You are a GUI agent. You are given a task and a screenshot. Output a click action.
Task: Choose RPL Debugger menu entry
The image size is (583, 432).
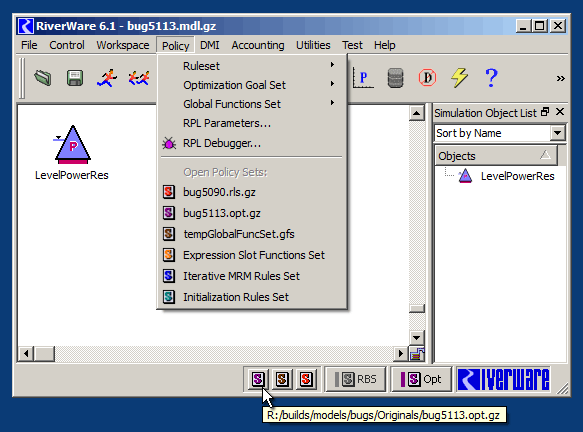pyautogui.click(x=252, y=143)
